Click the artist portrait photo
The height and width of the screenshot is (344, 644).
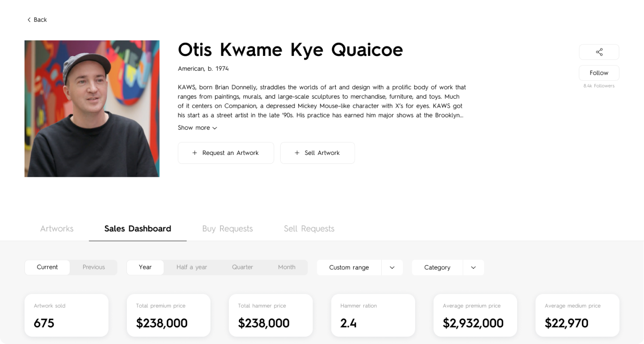(x=92, y=109)
